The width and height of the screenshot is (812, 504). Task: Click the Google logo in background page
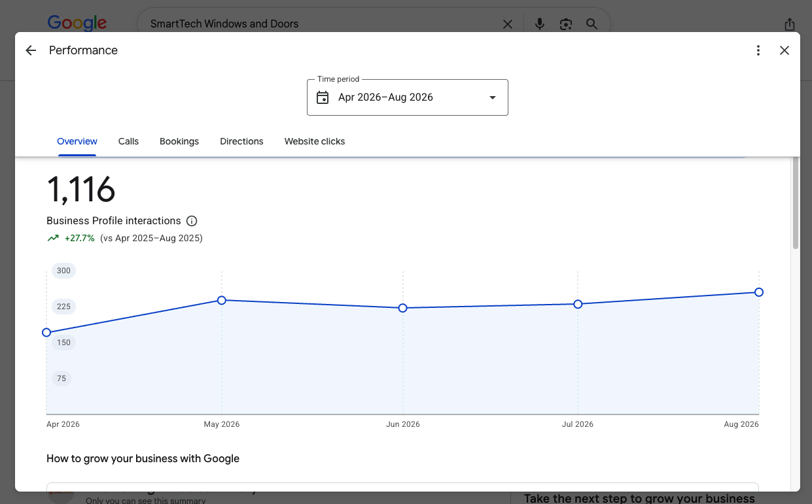[77, 23]
